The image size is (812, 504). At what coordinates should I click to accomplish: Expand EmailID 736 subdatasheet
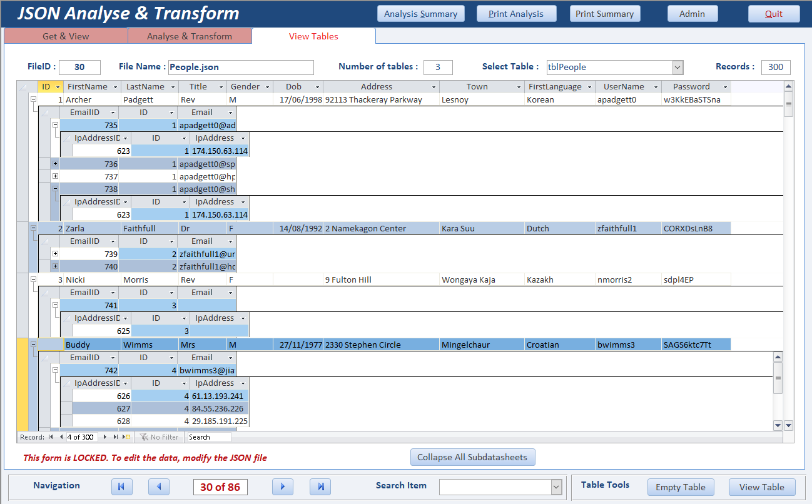(55, 164)
